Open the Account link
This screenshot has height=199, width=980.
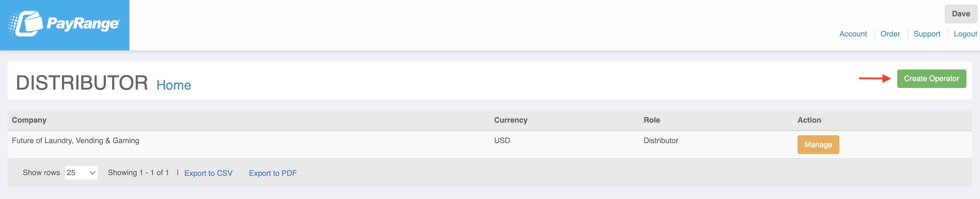[x=853, y=34]
